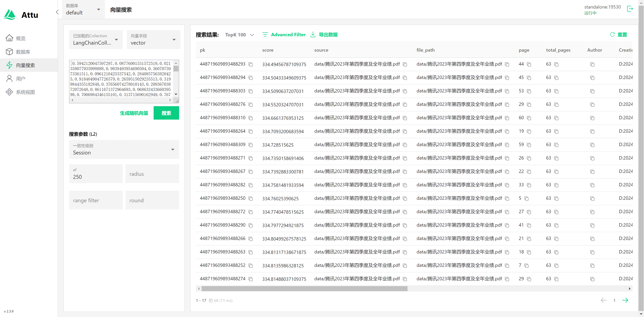
Task: Copy source value in row with score 334.728515625
Action: click(x=405, y=145)
